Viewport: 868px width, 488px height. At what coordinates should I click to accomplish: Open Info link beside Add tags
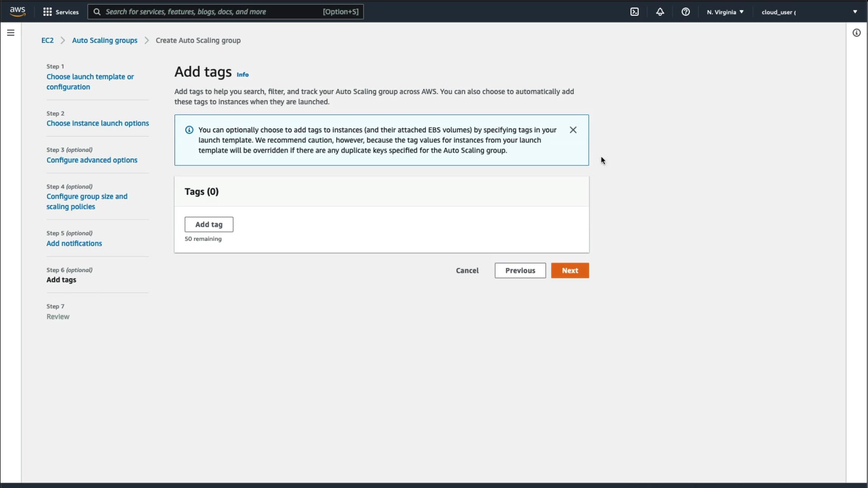click(243, 75)
